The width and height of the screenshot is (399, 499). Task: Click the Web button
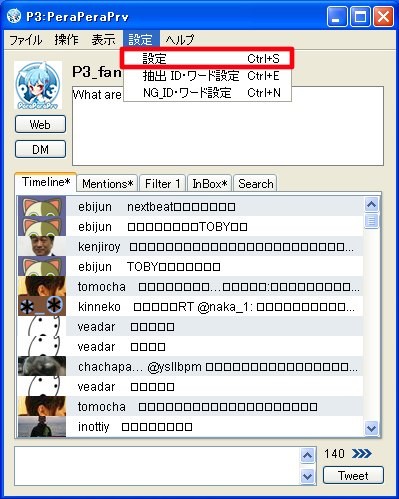[40, 124]
